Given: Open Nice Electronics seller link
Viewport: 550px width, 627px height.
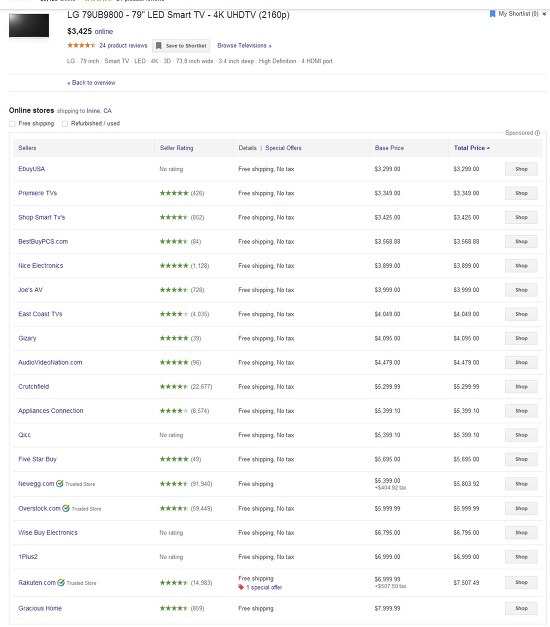Looking at the screenshot, I should coord(41,266).
